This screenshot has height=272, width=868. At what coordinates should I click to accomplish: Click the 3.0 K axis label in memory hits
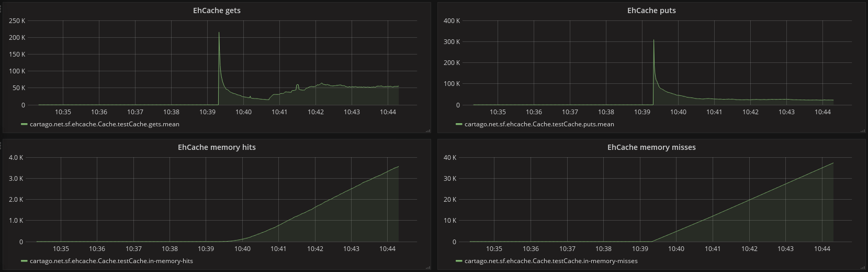[x=16, y=179]
